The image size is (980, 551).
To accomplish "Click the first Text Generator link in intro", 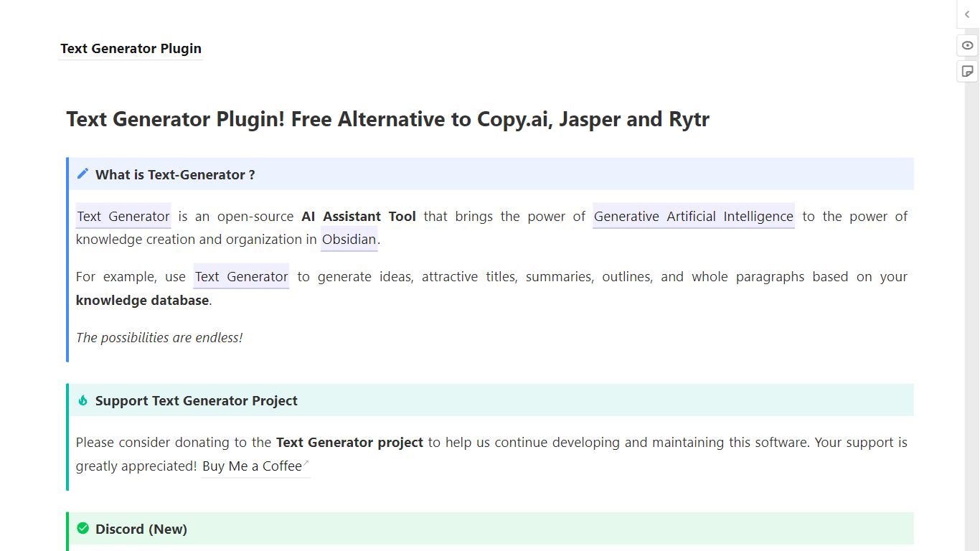I will (x=123, y=217).
